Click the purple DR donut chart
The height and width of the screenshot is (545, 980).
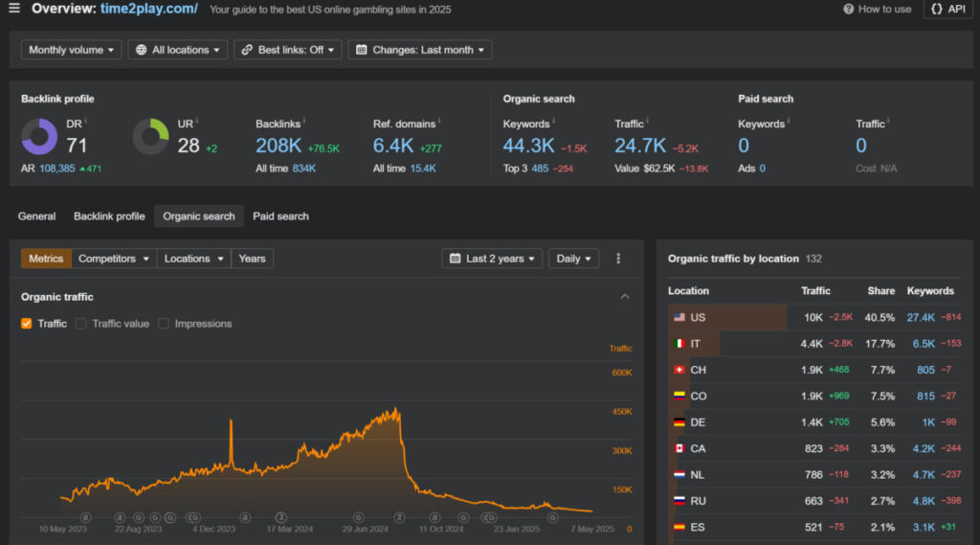[x=39, y=137]
